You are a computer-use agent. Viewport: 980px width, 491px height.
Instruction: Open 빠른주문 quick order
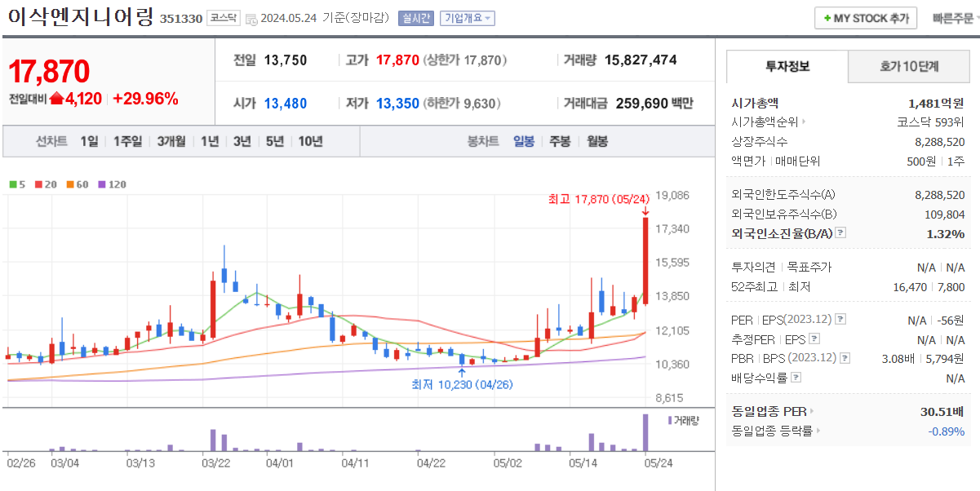pos(953,18)
